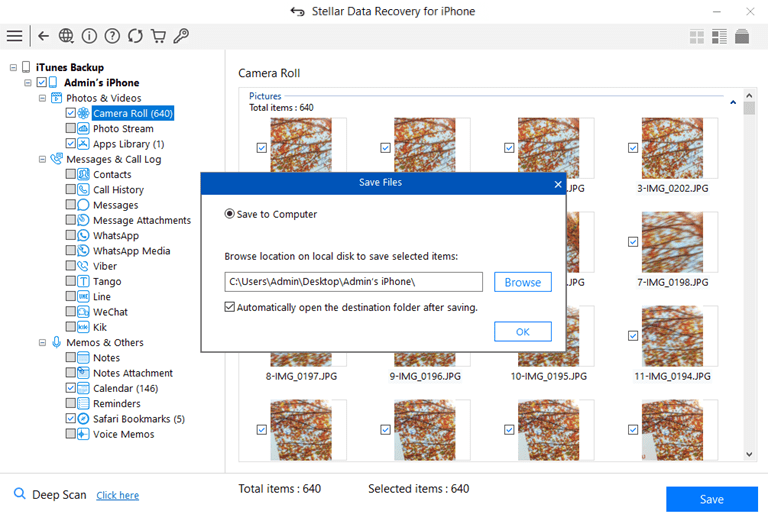This screenshot has height=524, width=768.
Task: Click the Browse button
Action: (x=522, y=282)
